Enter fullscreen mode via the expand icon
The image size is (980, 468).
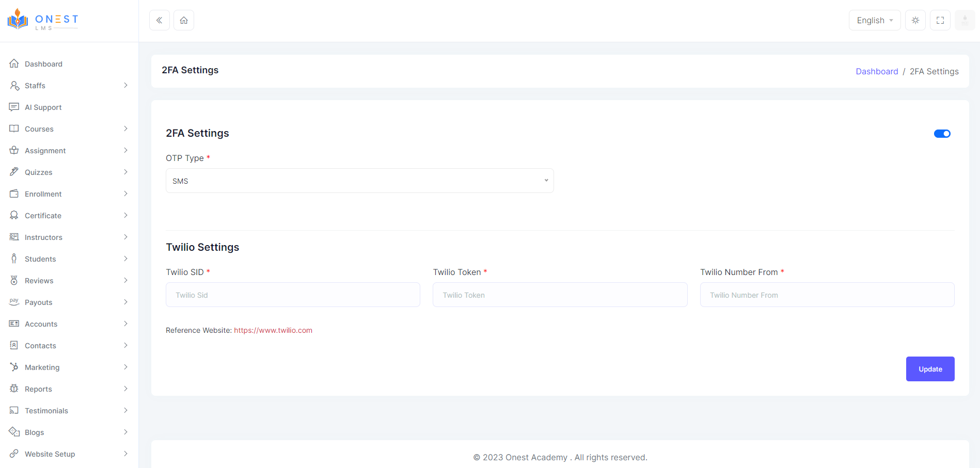[940, 20]
